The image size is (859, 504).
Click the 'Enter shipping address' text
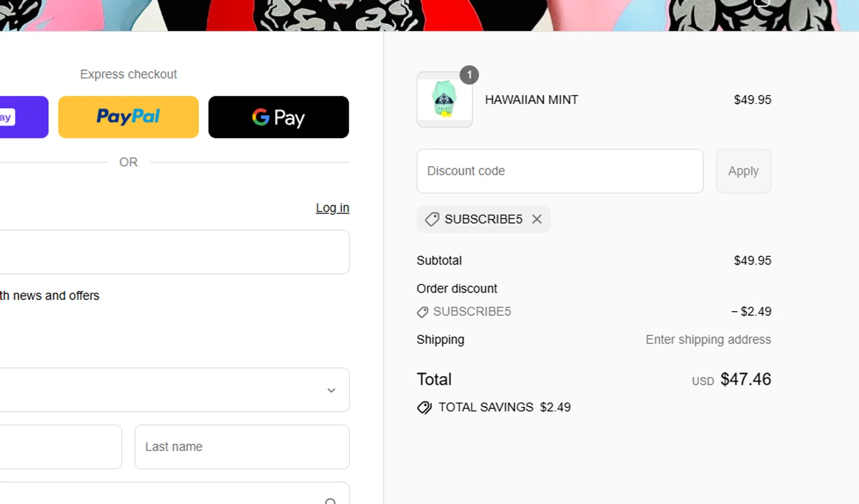708,340
